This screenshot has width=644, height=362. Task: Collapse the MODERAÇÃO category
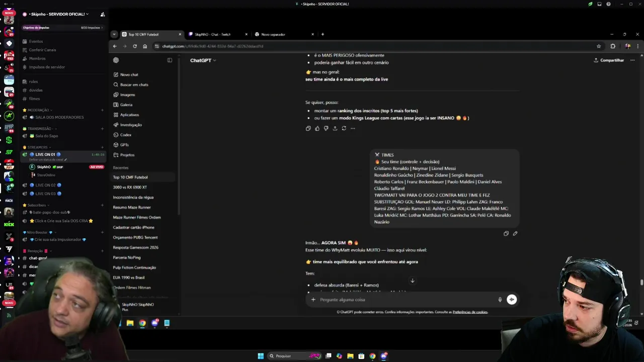pos(38,110)
